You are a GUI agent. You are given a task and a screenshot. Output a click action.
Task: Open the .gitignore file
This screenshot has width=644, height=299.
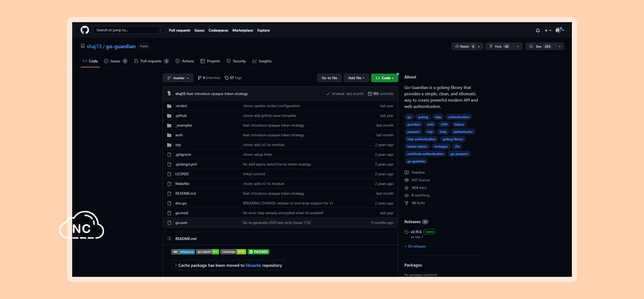[x=183, y=155]
